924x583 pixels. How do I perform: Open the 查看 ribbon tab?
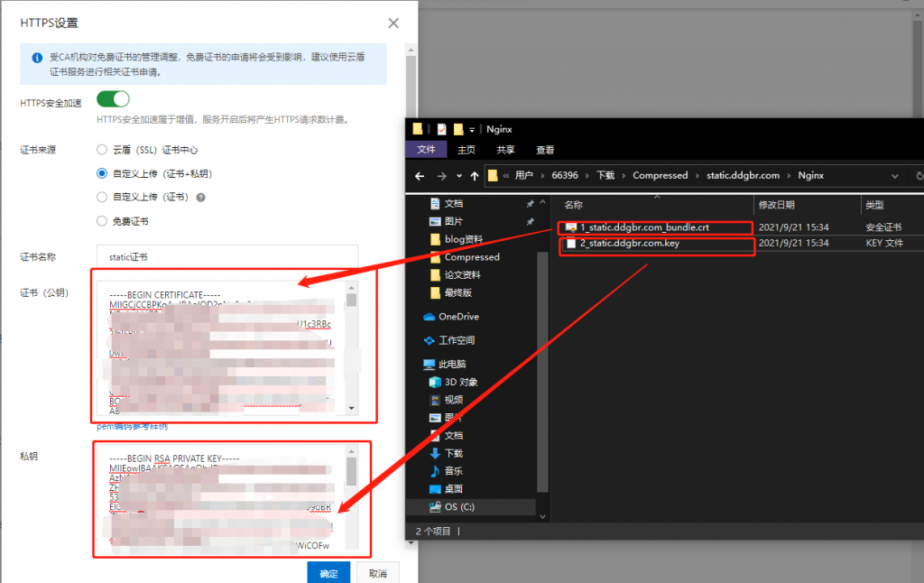[x=545, y=150]
